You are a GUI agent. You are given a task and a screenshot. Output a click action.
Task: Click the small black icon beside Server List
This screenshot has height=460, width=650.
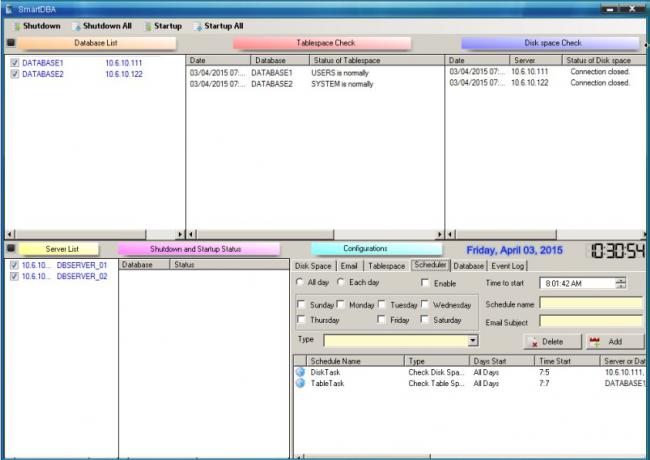pos(10,248)
